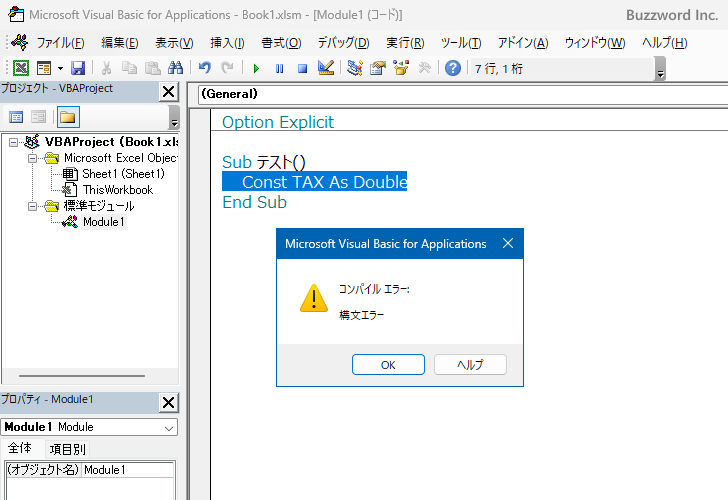The image size is (728, 500).
Task: Open the 挿入(I) menu
Action: click(x=227, y=43)
